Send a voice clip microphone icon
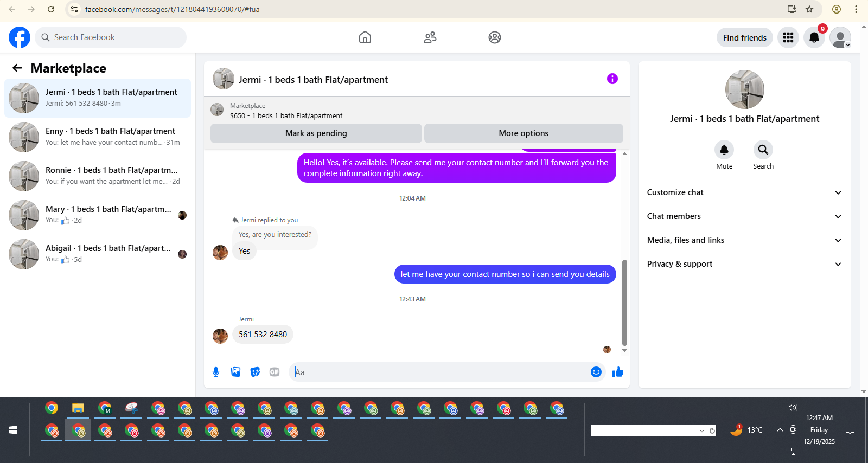Image resolution: width=868 pixels, height=463 pixels. [x=216, y=372]
